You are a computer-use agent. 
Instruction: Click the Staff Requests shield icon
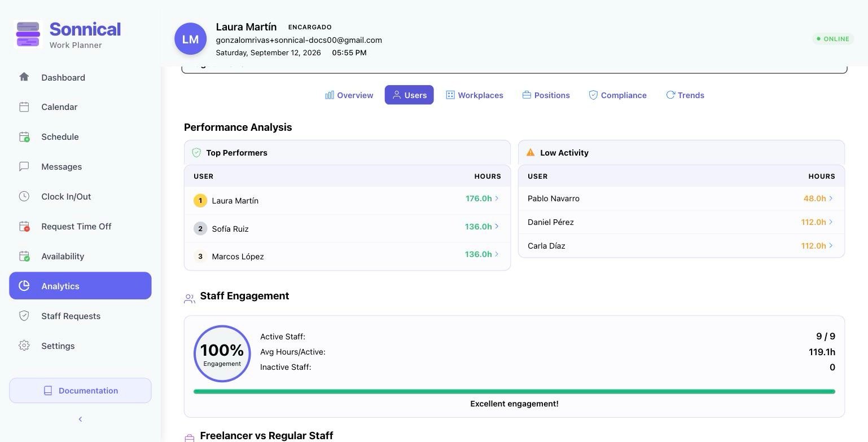24,316
